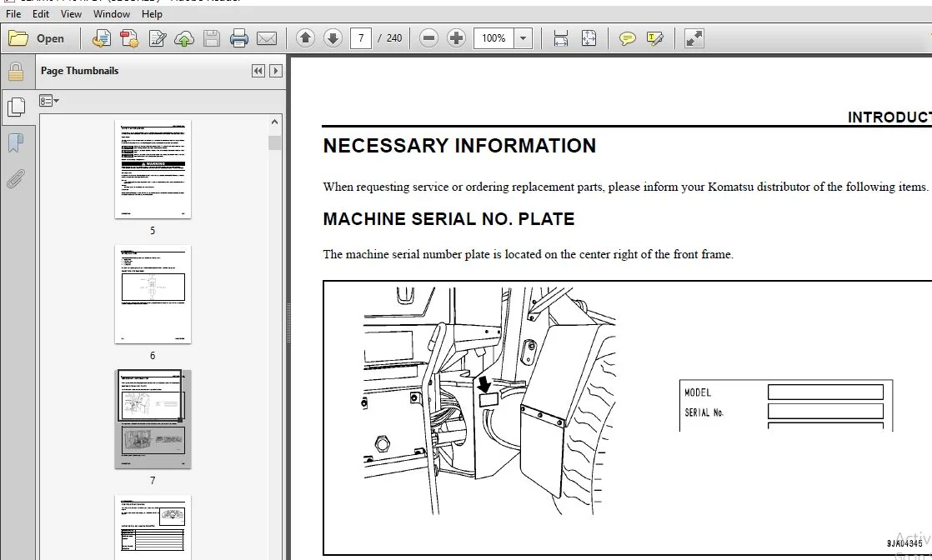Zoom in with plus button
Viewport: 932px width, 560px height.
pyautogui.click(x=456, y=38)
